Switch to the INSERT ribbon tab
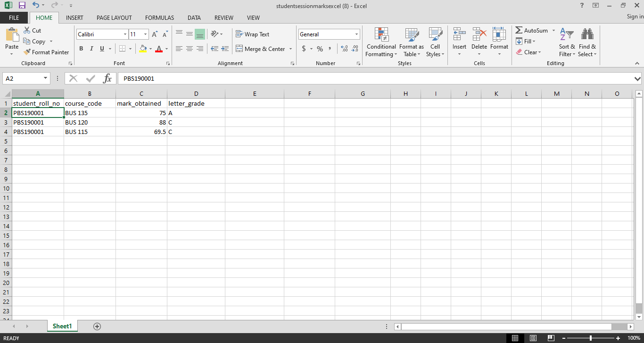The height and width of the screenshot is (343, 644). [x=74, y=17]
